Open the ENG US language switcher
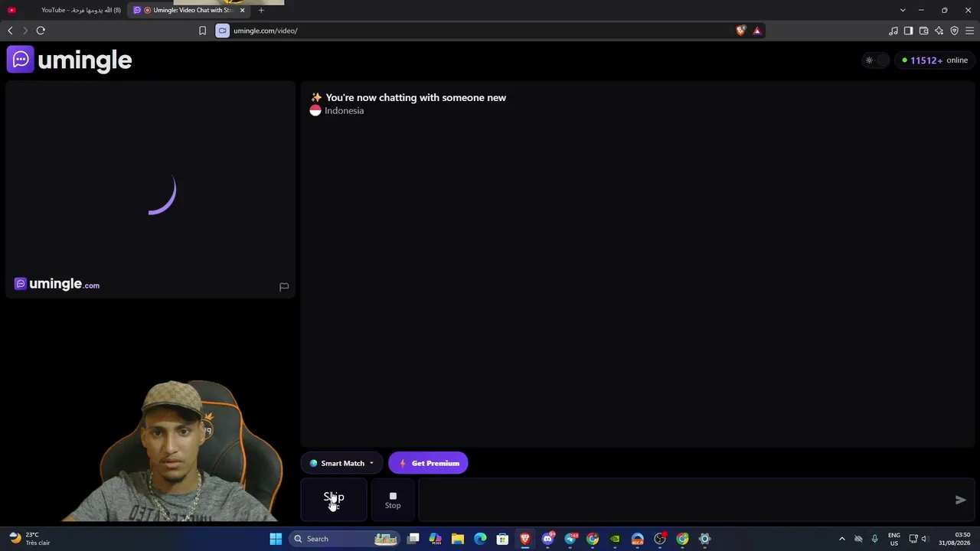This screenshot has height=551, width=980. pos(894,539)
